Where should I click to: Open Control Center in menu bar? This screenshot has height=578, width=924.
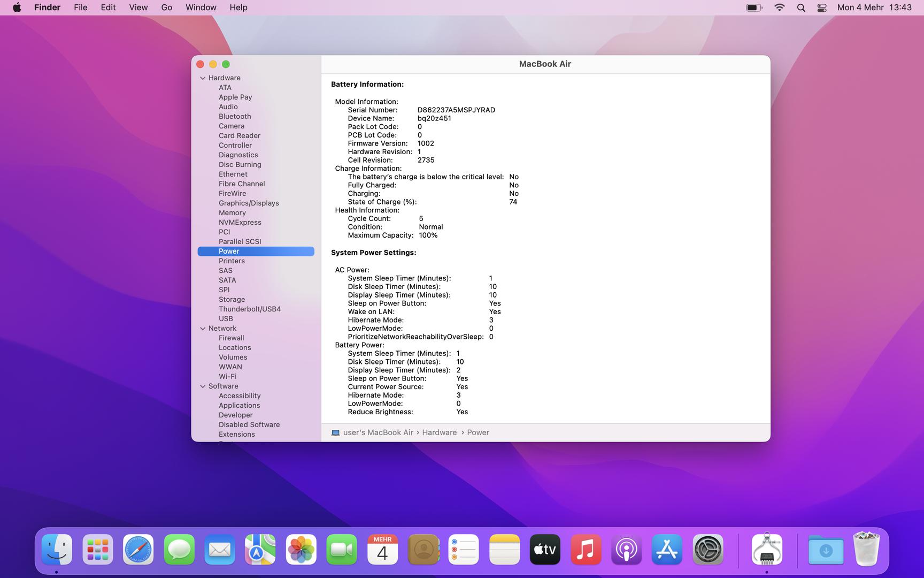tap(822, 7)
